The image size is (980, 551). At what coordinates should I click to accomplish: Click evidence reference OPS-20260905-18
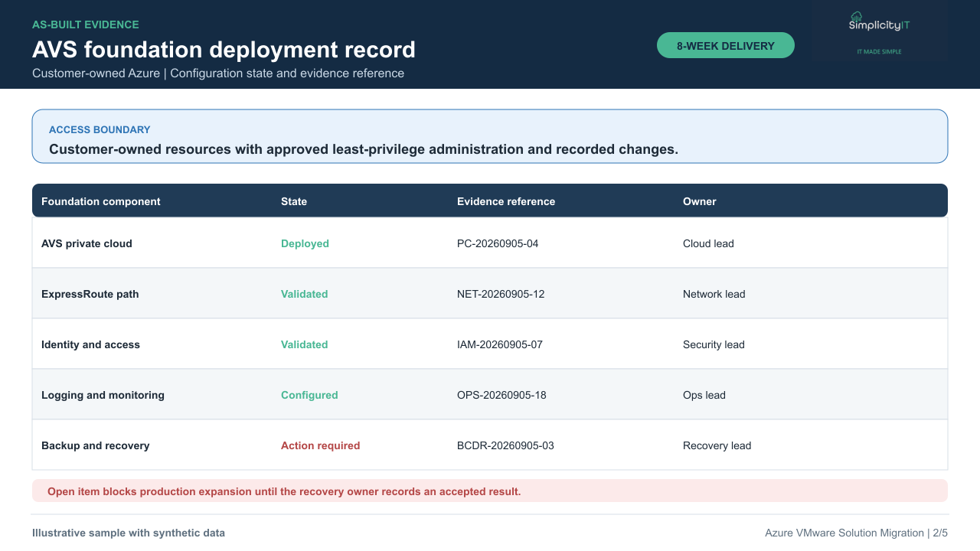point(501,395)
